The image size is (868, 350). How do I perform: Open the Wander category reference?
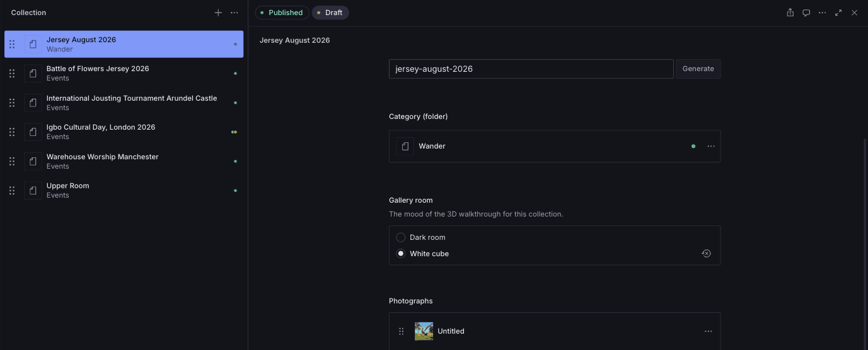[x=555, y=146]
